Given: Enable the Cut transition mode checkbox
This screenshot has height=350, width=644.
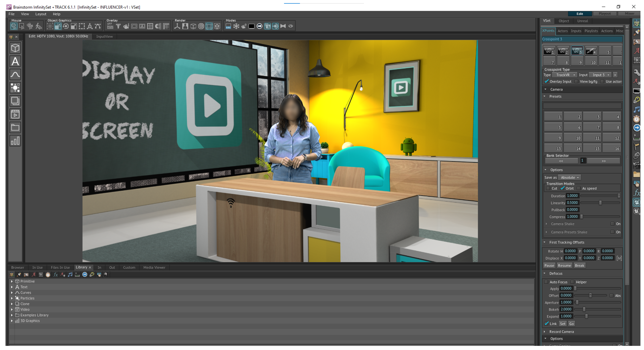Looking at the screenshot, I should pyautogui.click(x=548, y=188).
